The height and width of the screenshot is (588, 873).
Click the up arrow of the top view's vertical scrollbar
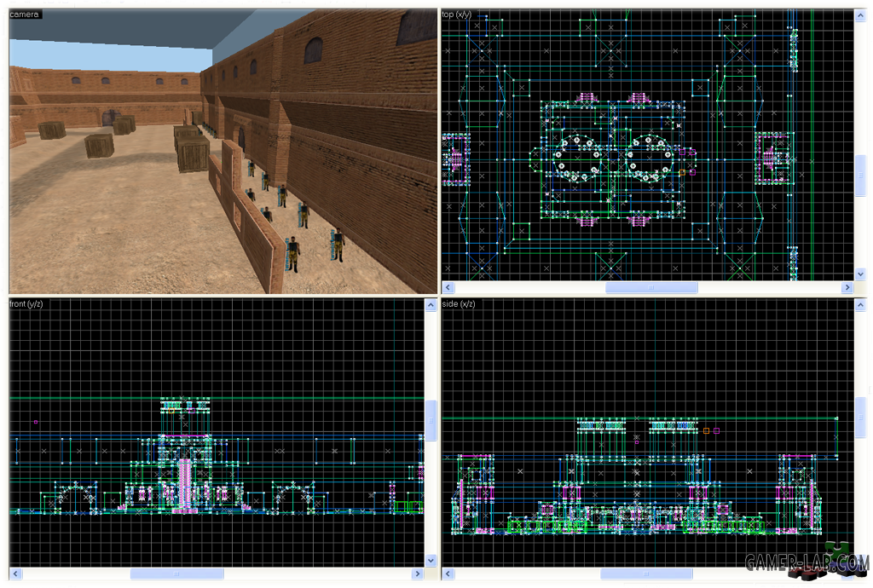click(x=861, y=15)
